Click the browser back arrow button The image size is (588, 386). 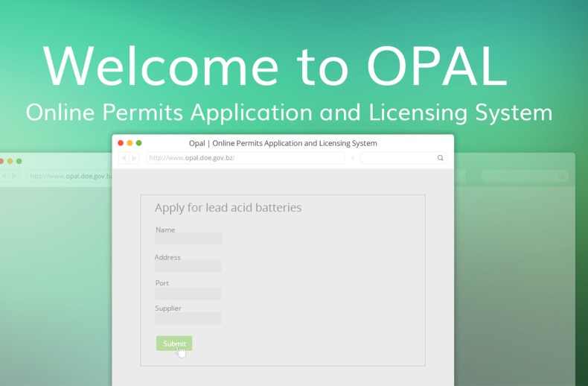[124, 158]
